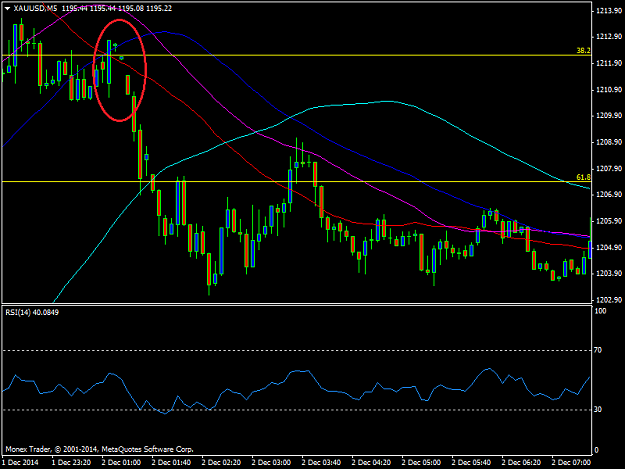The height and width of the screenshot is (469, 625).
Task: Select the 1 Dec 2014 time label
Action: tap(21, 463)
